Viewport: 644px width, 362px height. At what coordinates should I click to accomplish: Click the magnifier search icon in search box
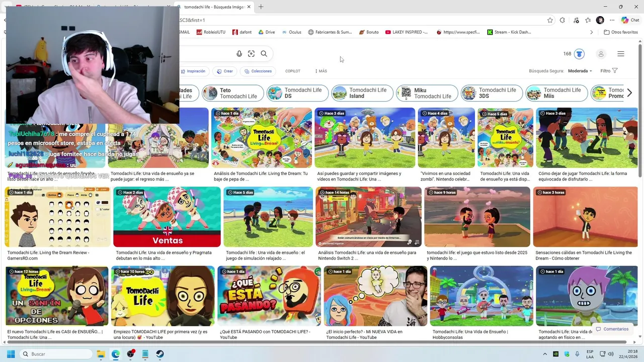coord(264,54)
